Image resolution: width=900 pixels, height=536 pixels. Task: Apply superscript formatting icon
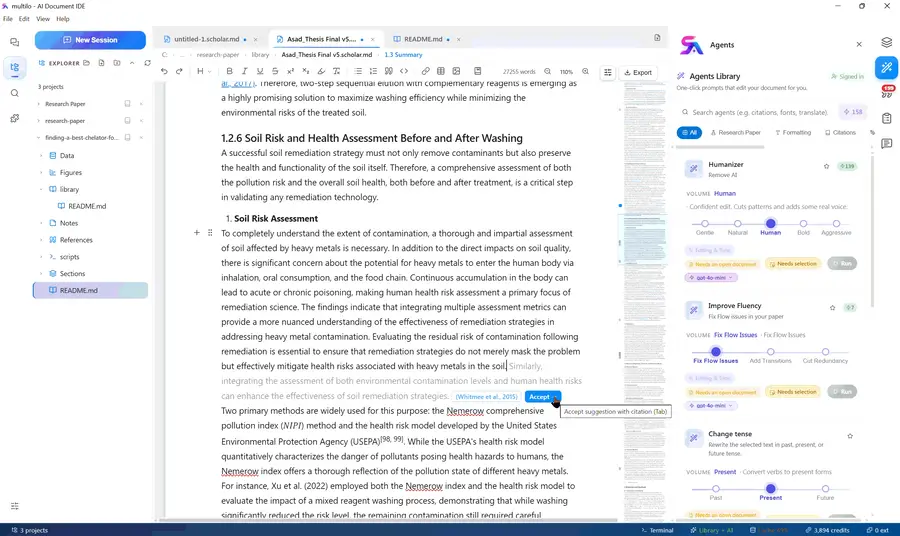click(290, 71)
